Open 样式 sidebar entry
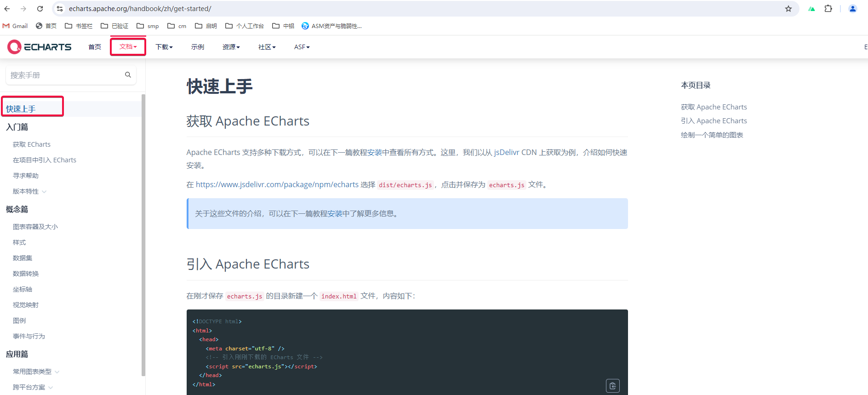 click(19, 242)
